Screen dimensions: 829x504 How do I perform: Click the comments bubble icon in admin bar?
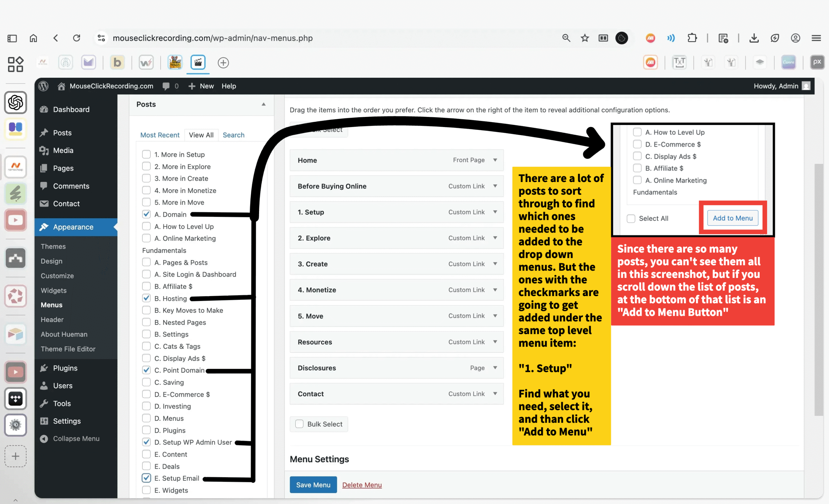[166, 86]
